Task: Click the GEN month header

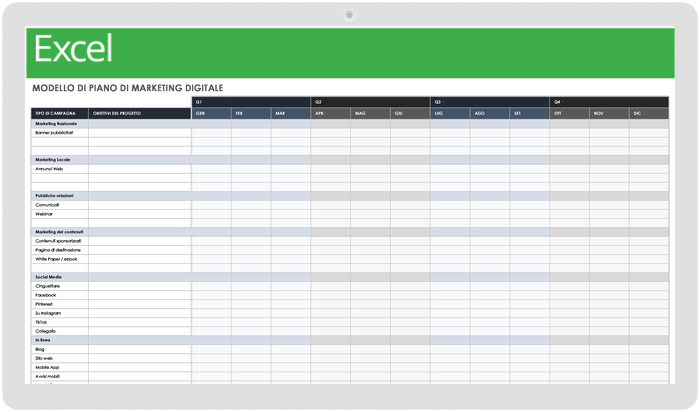Action: [x=212, y=113]
